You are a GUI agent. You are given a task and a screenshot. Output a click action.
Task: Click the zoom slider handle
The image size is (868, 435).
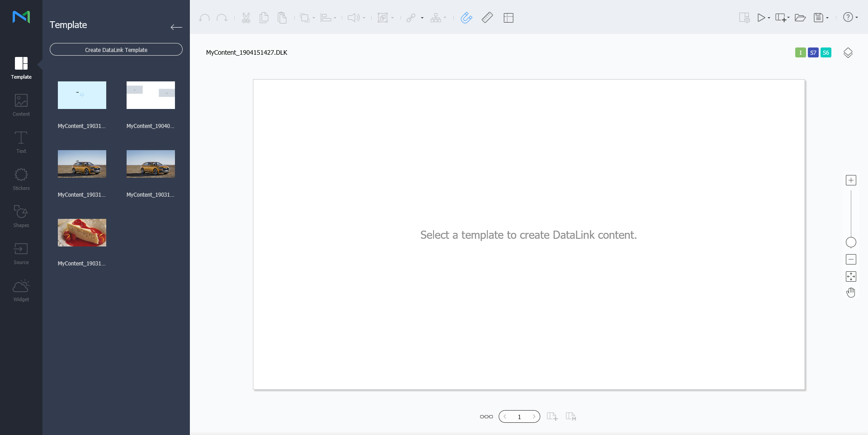[851, 242]
